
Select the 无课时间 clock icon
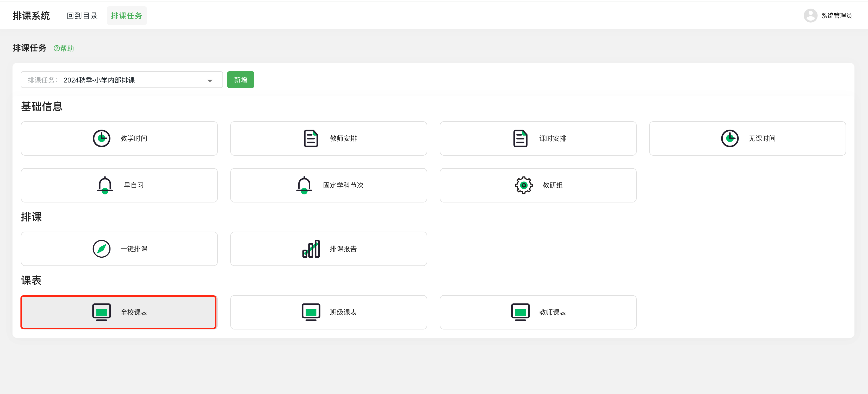coord(729,138)
